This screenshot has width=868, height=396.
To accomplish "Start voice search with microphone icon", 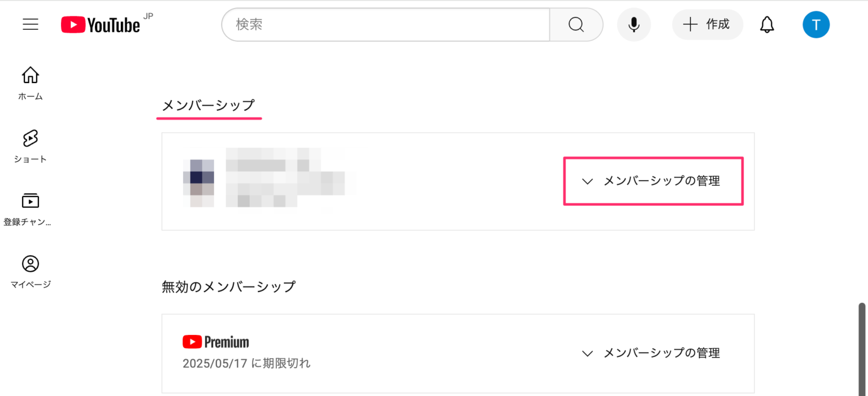I will coord(634,24).
